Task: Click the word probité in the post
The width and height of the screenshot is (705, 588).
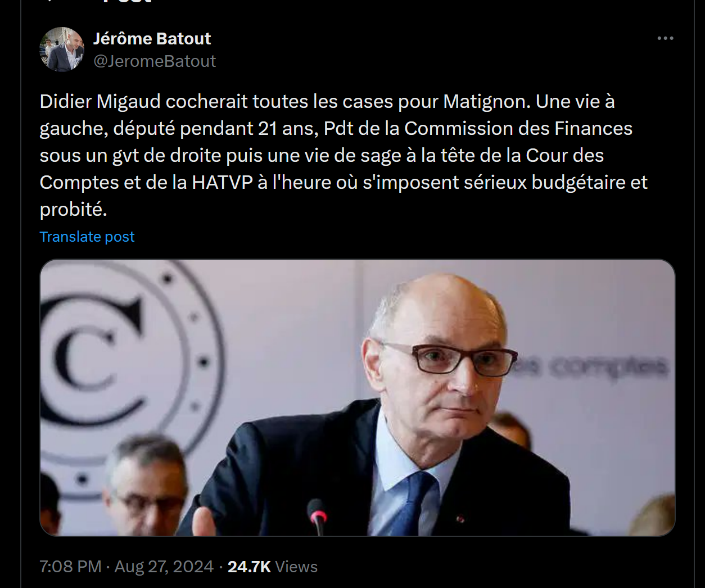Action: [73, 210]
